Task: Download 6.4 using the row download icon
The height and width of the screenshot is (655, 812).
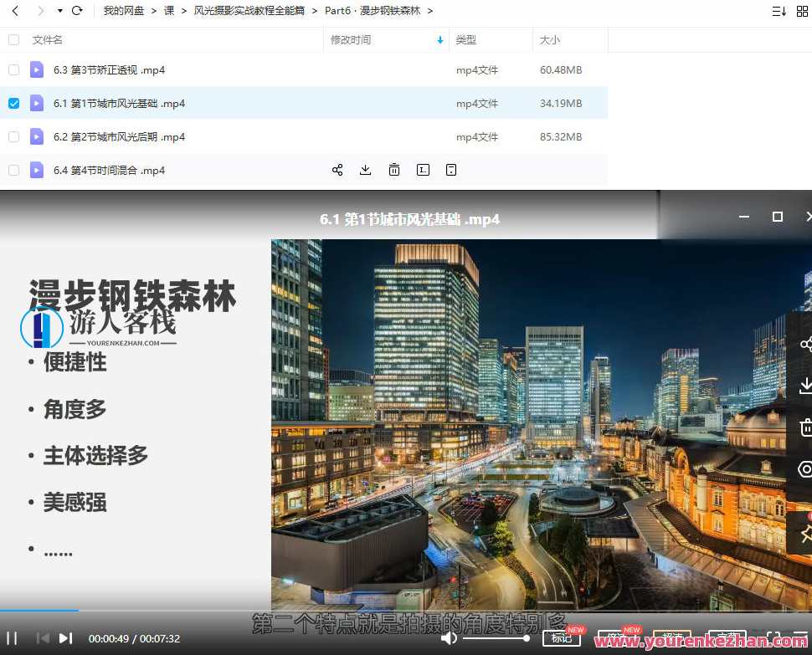Action: pyautogui.click(x=366, y=170)
